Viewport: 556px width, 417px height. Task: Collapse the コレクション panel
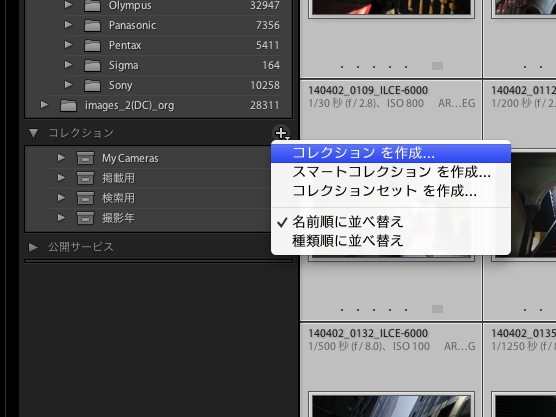(34, 133)
